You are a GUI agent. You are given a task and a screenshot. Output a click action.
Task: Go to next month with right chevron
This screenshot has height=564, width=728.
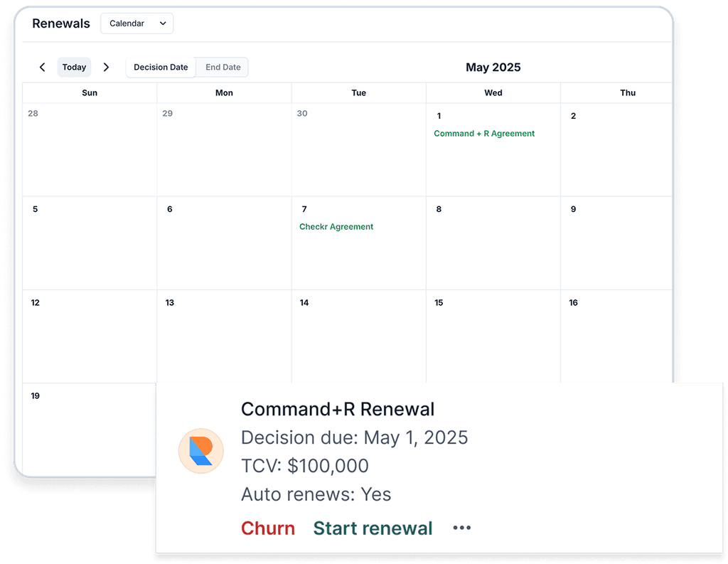(106, 68)
